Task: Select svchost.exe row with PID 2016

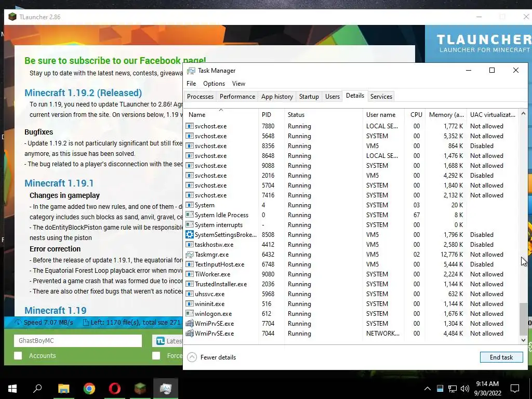Action: pyautogui.click(x=351, y=176)
